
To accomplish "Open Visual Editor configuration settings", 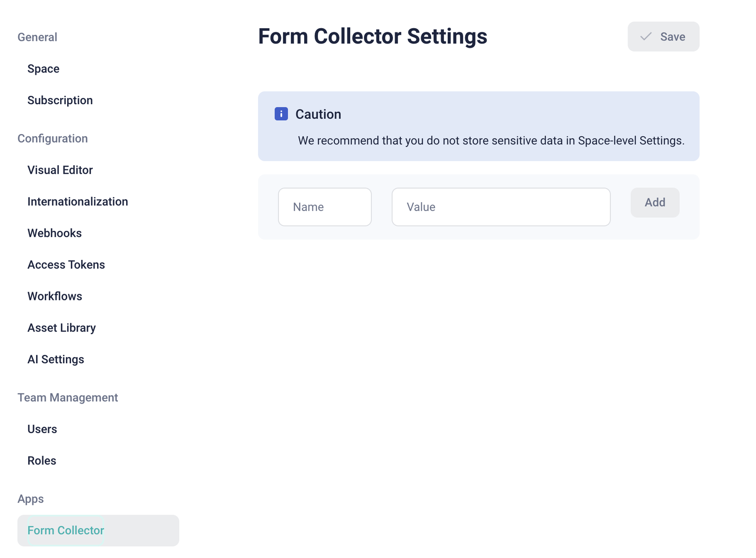I will click(x=60, y=170).
